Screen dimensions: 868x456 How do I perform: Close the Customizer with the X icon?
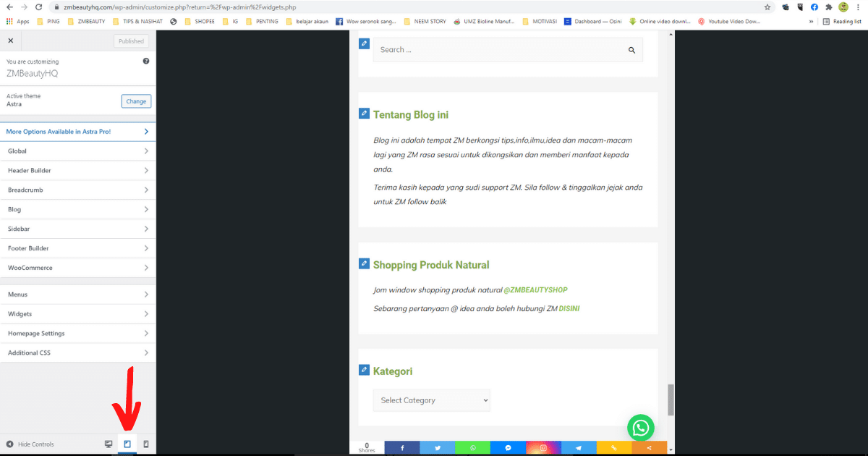(10, 41)
